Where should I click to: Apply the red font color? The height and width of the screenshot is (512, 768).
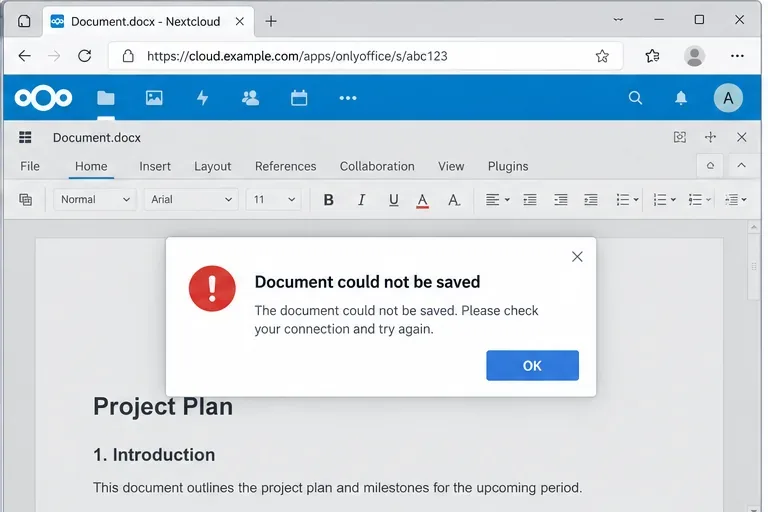click(422, 200)
